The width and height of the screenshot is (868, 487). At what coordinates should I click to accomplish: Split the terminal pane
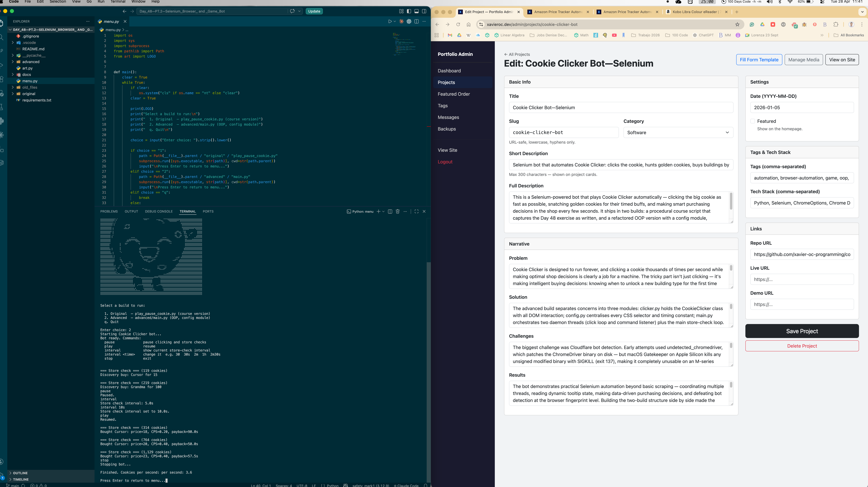(390, 212)
